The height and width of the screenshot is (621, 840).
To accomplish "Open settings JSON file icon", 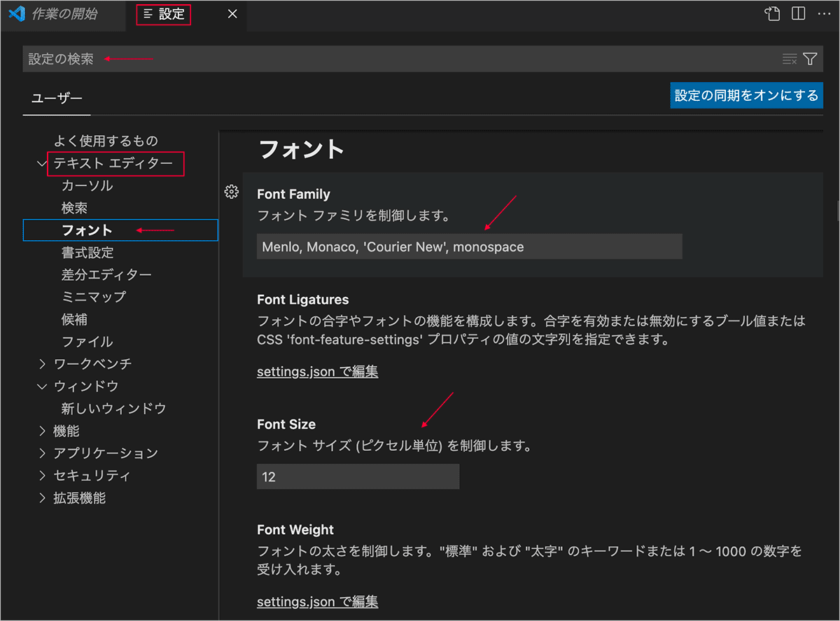I will (x=772, y=14).
